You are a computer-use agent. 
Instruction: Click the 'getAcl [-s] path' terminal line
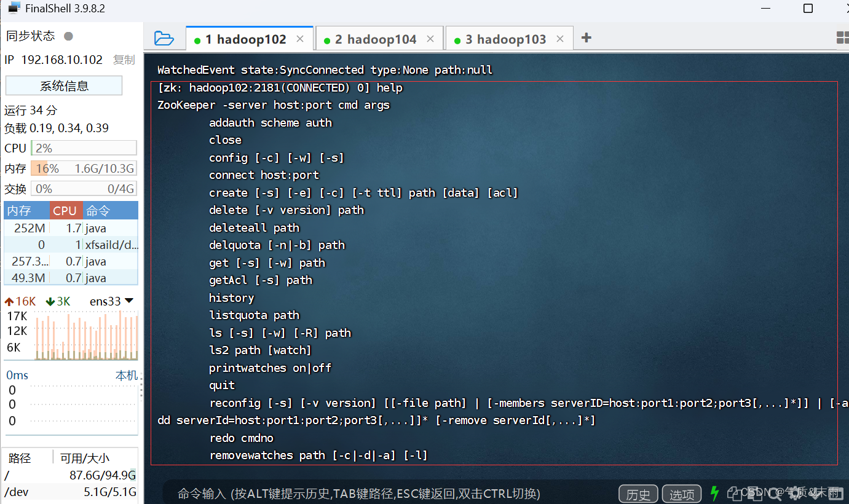(261, 280)
